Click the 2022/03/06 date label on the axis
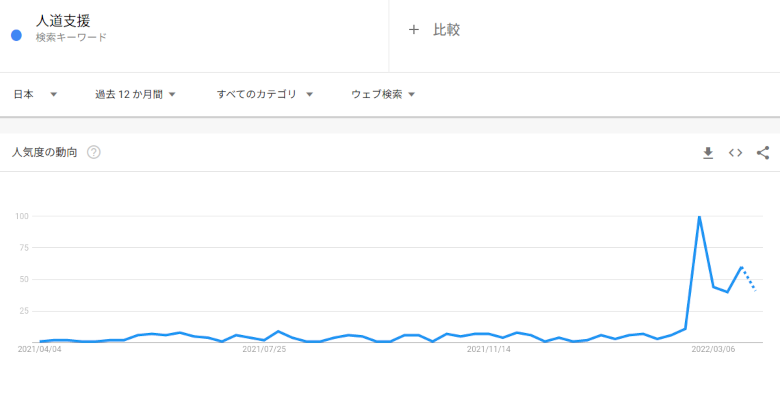Viewport: 780px width, 402px height. (x=713, y=349)
